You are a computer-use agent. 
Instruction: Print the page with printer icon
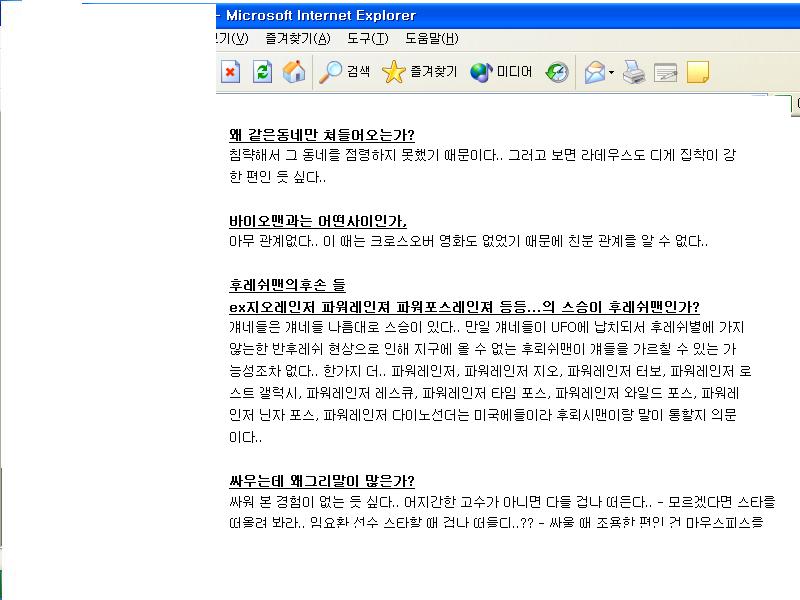point(634,72)
